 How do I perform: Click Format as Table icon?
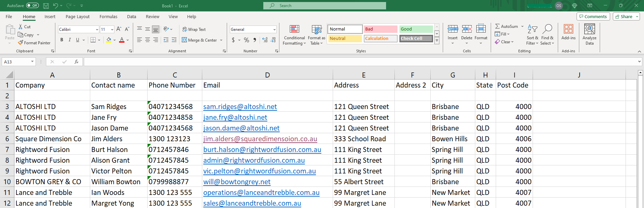[x=316, y=30]
